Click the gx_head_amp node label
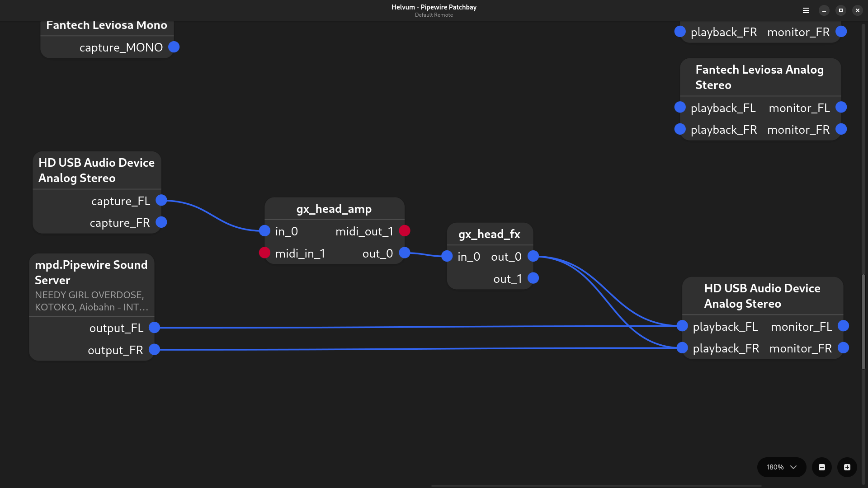Image resolution: width=868 pixels, height=488 pixels. [334, 209]
